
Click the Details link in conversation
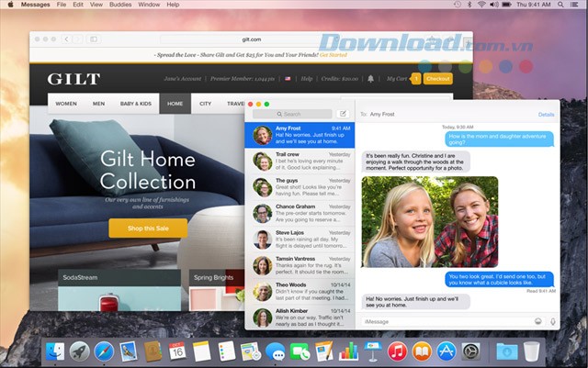546,115
